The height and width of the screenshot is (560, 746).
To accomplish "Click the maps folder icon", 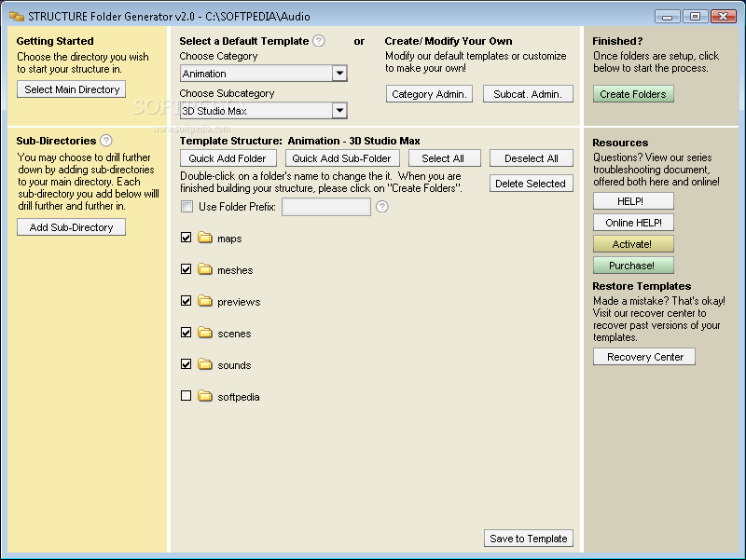I will [205, 238].
